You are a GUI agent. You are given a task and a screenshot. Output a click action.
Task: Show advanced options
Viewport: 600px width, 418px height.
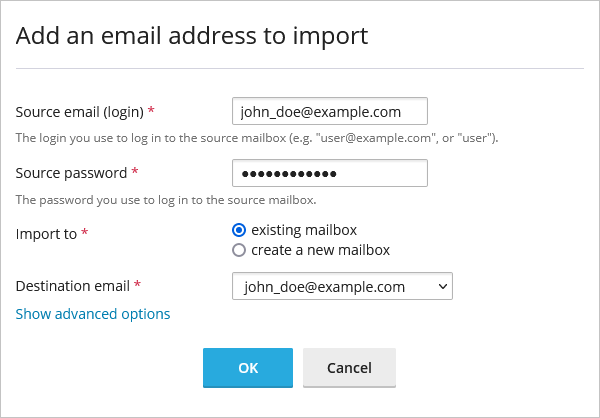coord(93,314)
